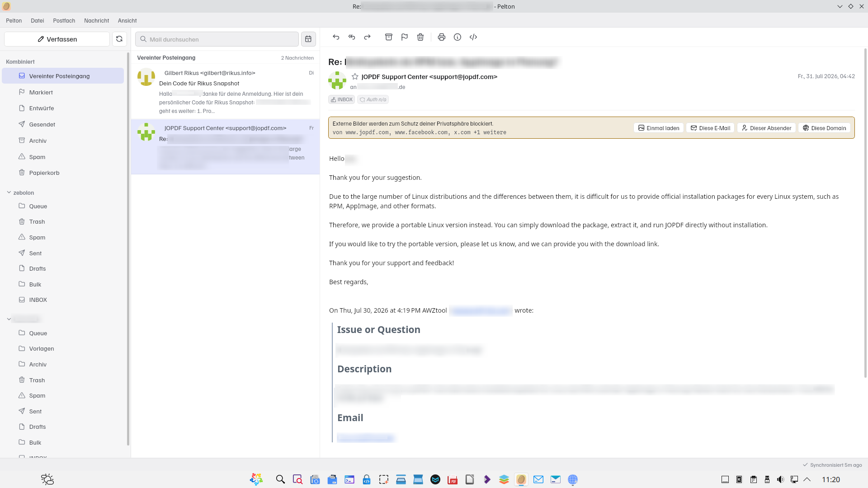The image size is (868, 488).
Task: Click the Mail durchsuchen search field
Action: [x=217, y=39]
